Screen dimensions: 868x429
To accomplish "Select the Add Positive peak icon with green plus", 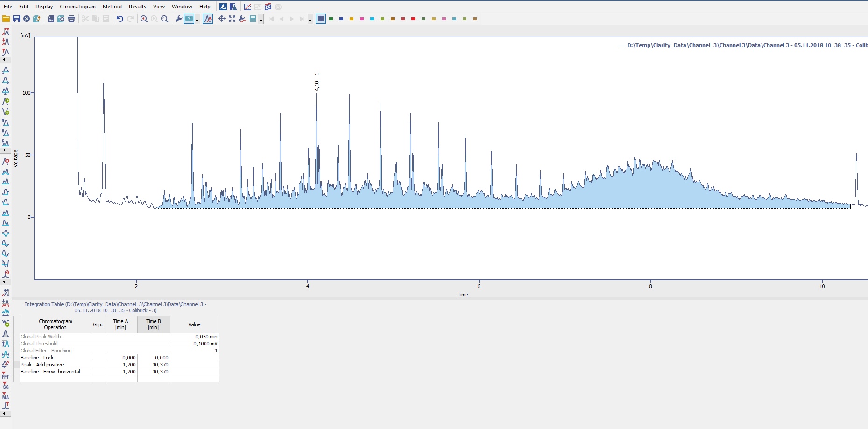I will [6, 101].
